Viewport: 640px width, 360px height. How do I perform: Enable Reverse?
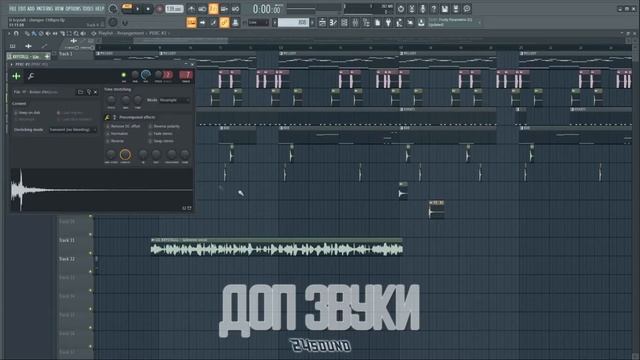pos(115,141)
